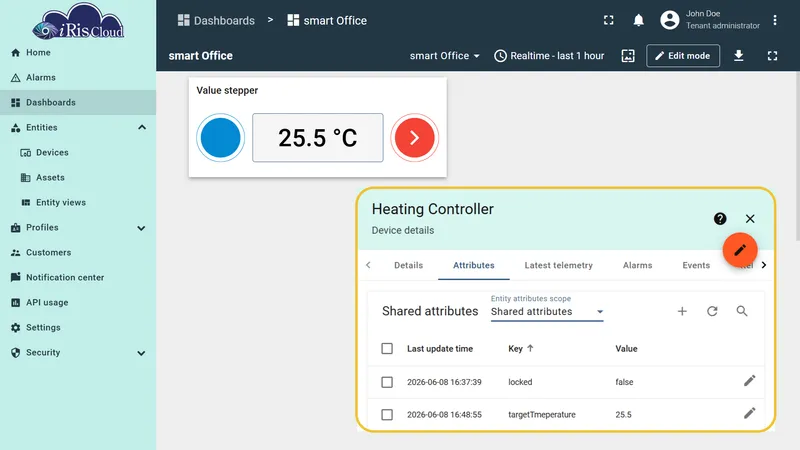The image size is (800, 450).
Task: Open John Doe user avatar
Action: click(669, 20)
